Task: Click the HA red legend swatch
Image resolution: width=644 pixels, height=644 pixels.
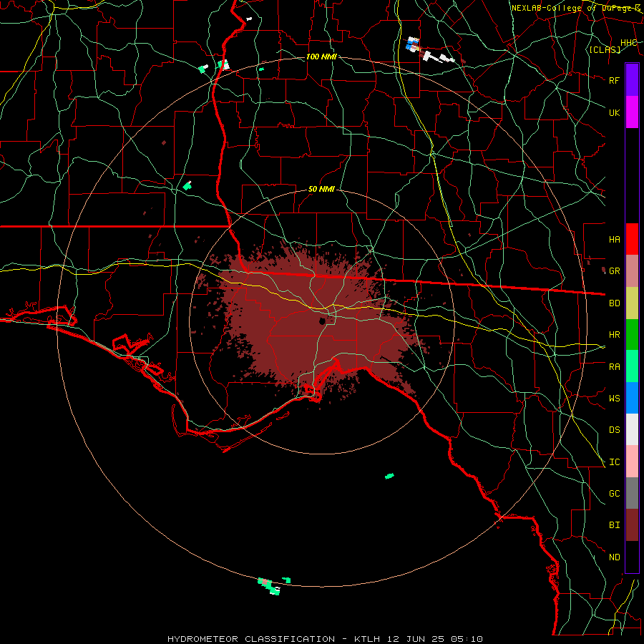Action: 632,239
